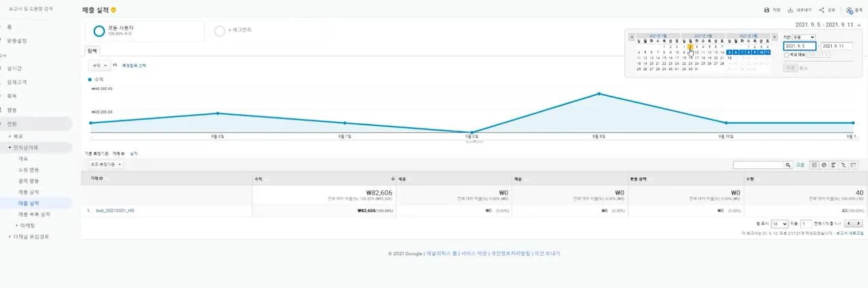The height and width of the screenshot is (288, 868).
Task: Open 제품 목록 실적 report
Action: 34,214
